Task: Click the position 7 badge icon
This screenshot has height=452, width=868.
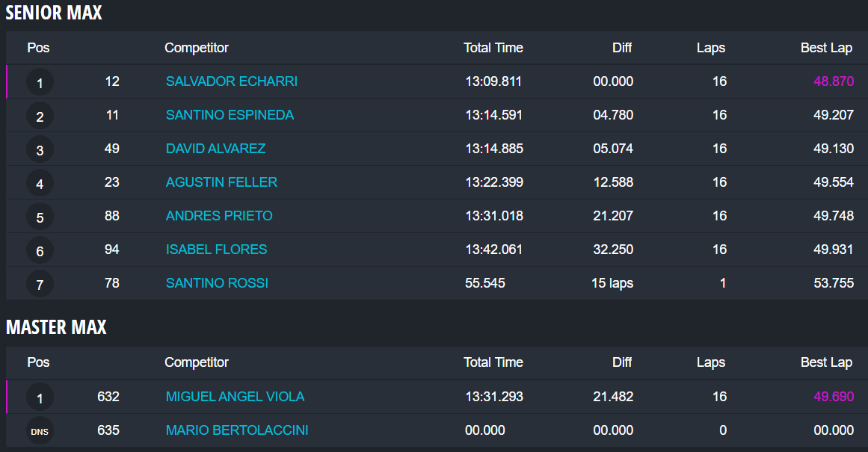Action: click(x=40, y=284)
